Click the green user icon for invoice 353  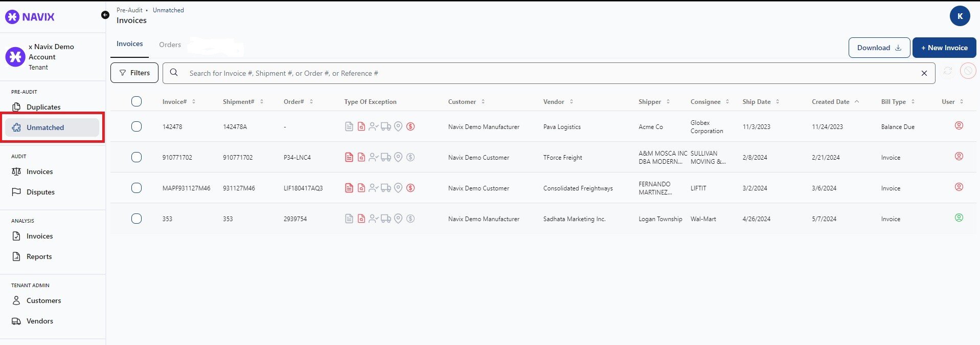(959, 218)
